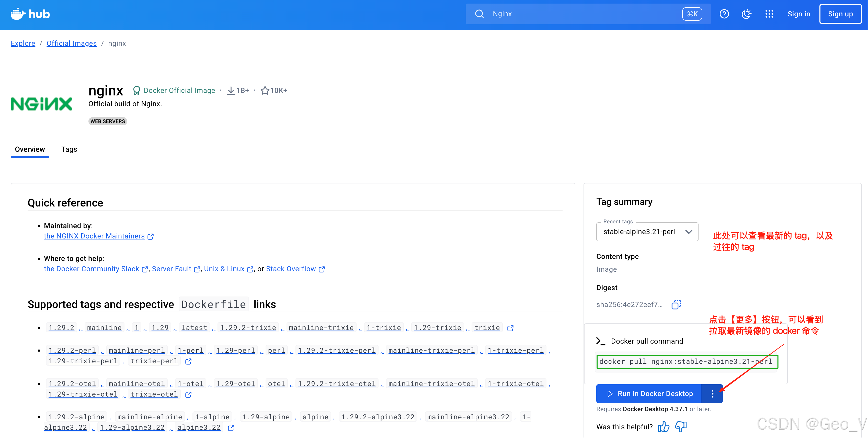The image size is (868, 438).
Task: Open the more options kebab button
Action: pos(712,393)
